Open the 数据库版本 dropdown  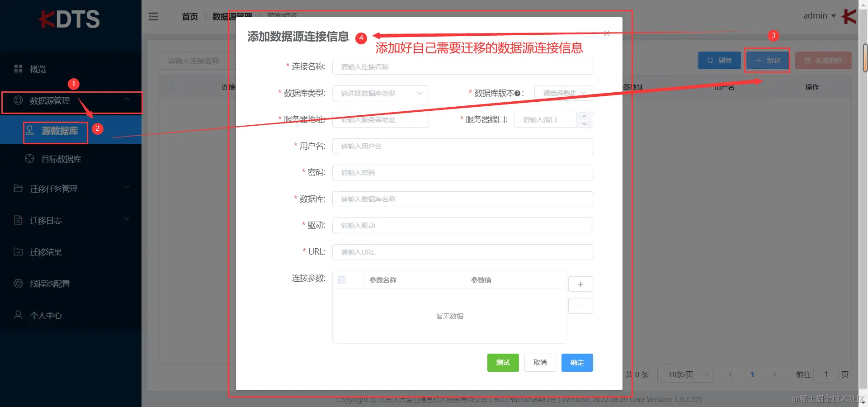tap(564, 93)
